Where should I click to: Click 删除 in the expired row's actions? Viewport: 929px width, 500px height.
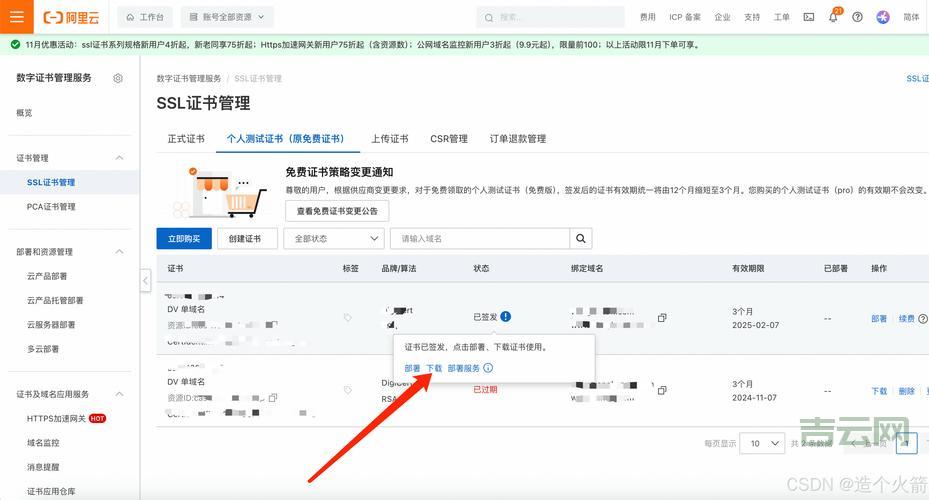click(x=906, y=391)
